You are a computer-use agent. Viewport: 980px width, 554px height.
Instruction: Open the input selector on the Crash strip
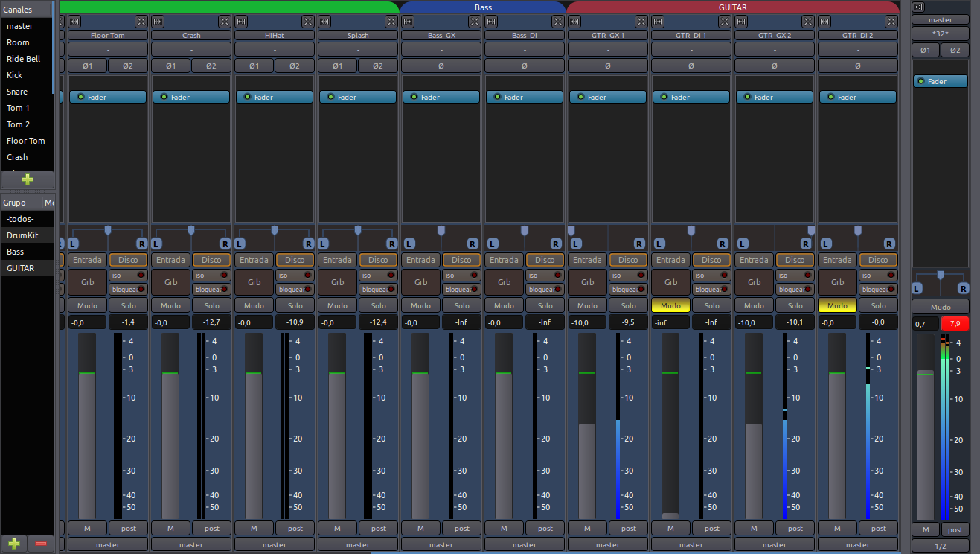click(x=191, y=49)
